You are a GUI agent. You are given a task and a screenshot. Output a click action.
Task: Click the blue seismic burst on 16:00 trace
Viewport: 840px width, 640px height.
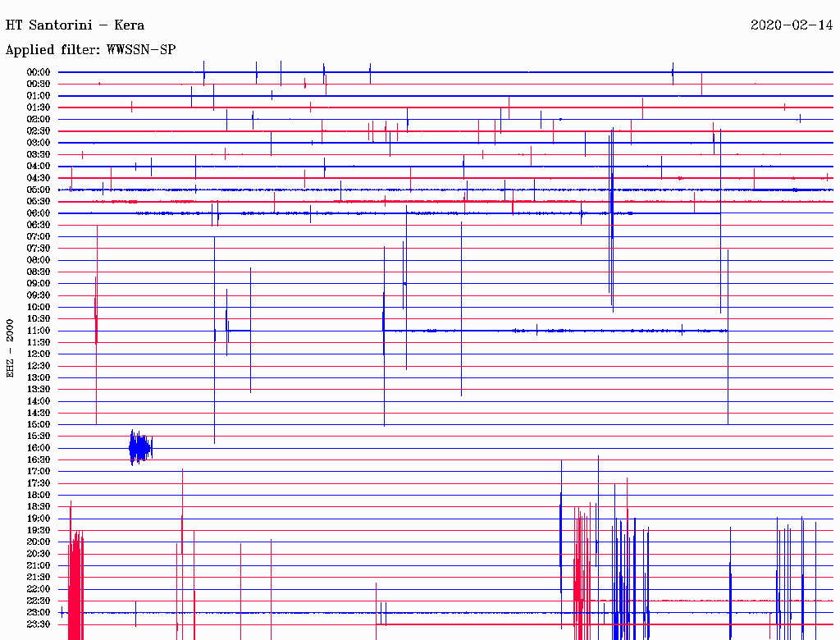point(141,447)
